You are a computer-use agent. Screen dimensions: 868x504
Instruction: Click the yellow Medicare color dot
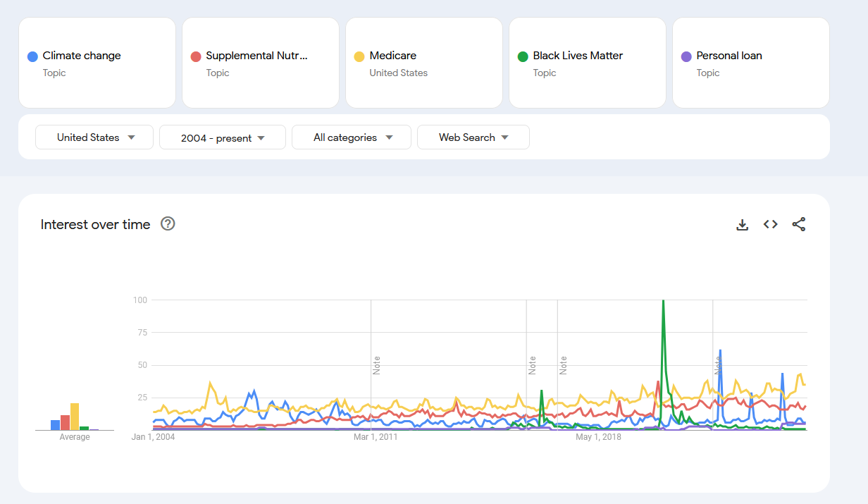pyautogui.click(x=359, y=56)
